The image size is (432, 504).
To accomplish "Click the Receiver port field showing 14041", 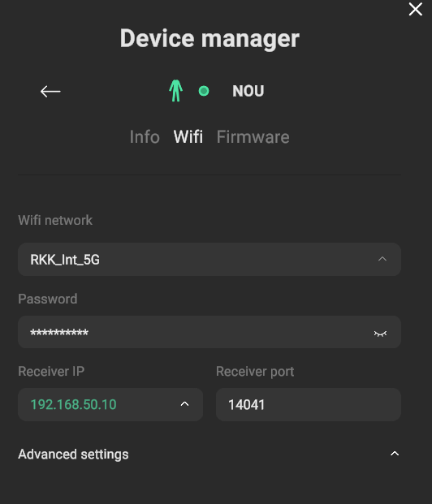I will pyautogui.click(x=308, y=405).
